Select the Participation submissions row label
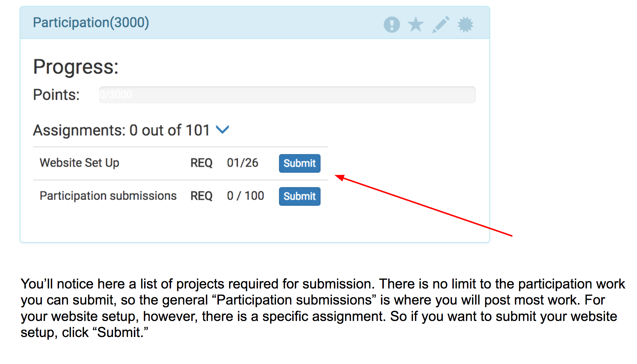The height and width of the screenshot is (364, 637). tap(108, 196)
